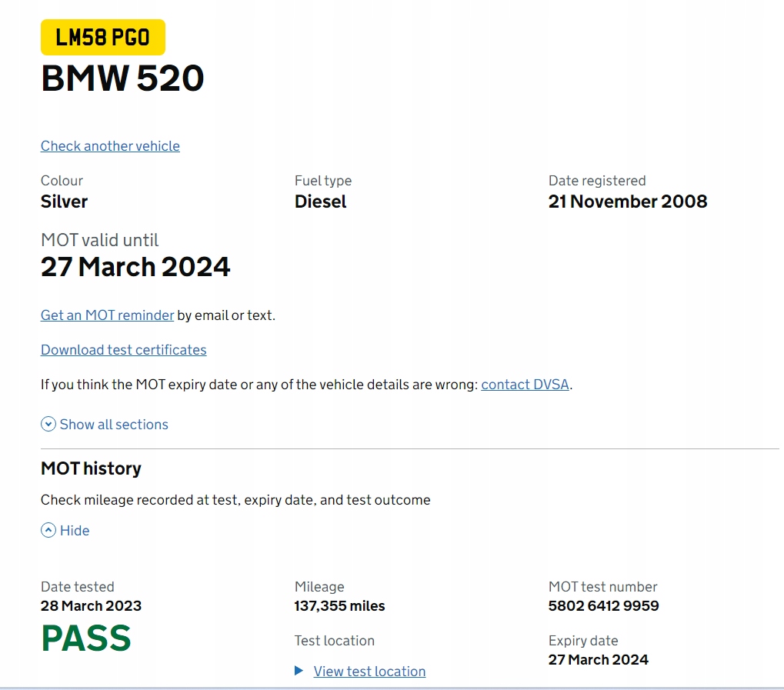The width and height of the screenshot is (784, 690).
Task: Click the Test location label
Action: [x=335, y=641]
